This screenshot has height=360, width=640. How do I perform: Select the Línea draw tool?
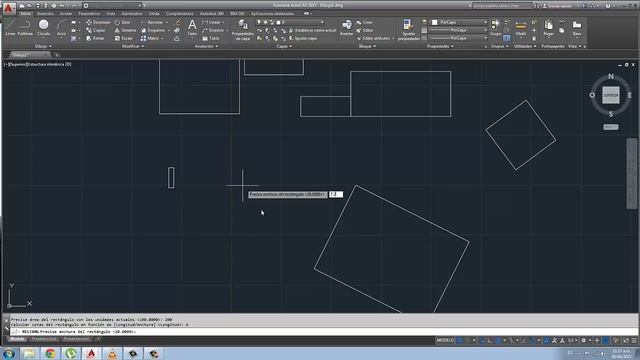[x=10, y=27]
